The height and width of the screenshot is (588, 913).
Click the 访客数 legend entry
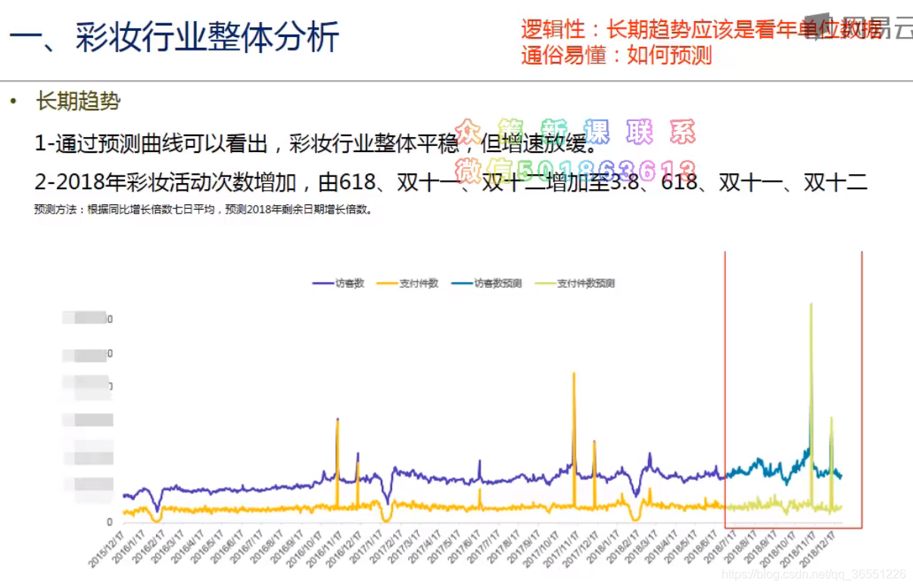338,284
